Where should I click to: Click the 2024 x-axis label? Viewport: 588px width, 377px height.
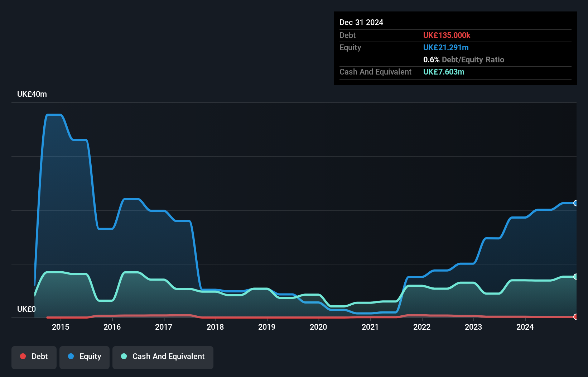coord(525,327)
